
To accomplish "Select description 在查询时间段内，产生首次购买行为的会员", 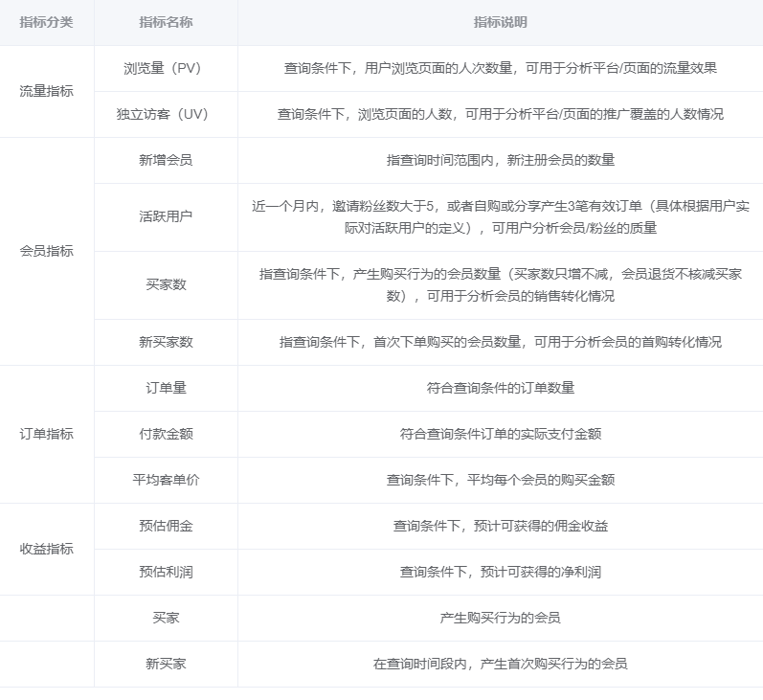I will point(501,664).
